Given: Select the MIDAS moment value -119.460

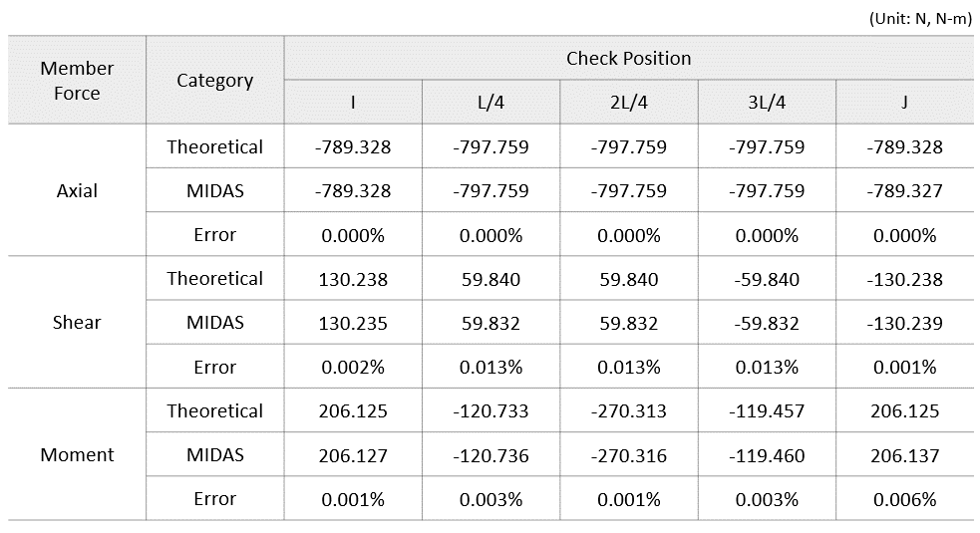Looking at the screenshot, I should [766, 455].
